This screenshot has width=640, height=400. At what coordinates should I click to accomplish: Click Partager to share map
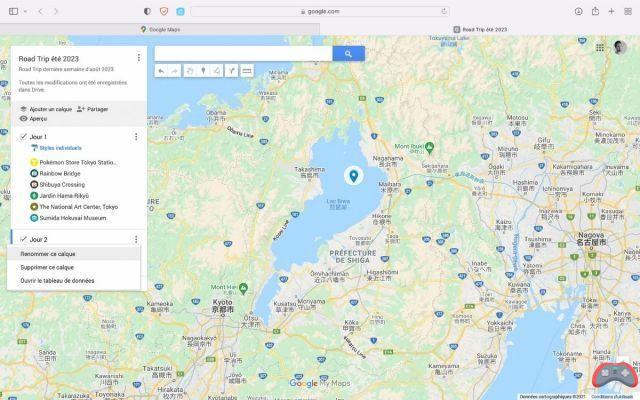tap(93, 109)
